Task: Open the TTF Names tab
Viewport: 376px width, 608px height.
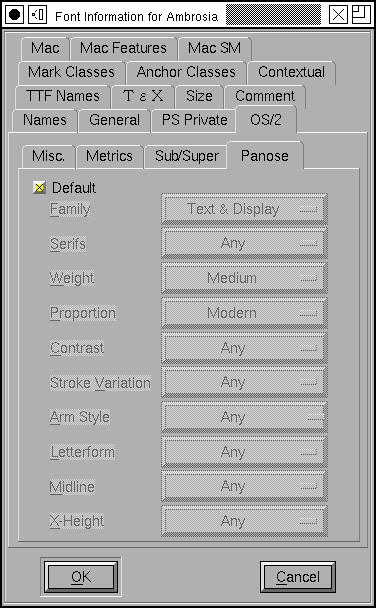Action: 62,96
